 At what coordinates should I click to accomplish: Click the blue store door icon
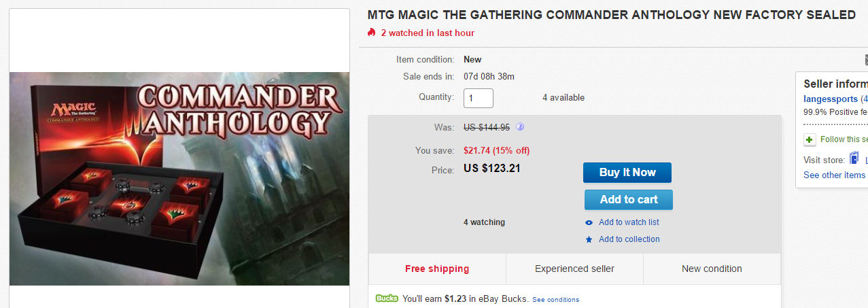[854, 159]
